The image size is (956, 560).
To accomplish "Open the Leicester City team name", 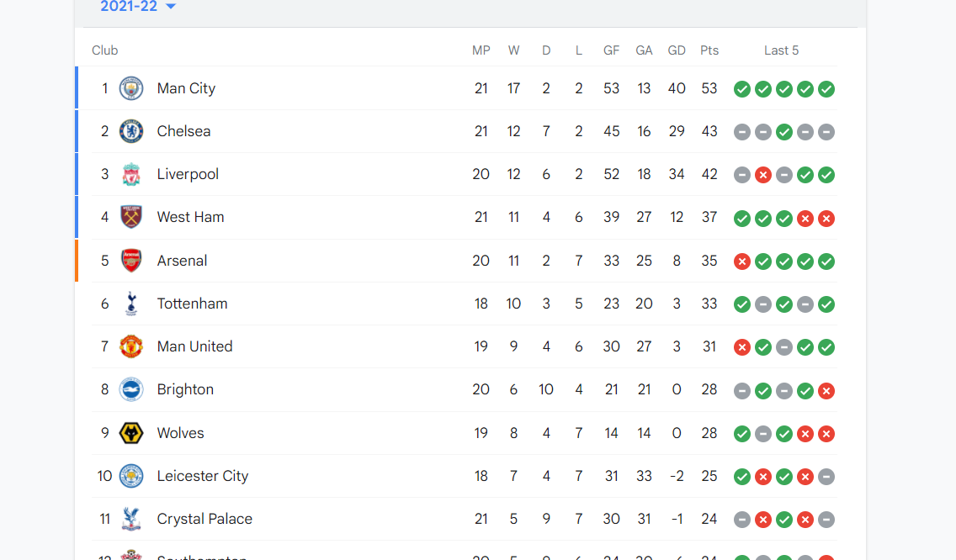I will point(203,476).
